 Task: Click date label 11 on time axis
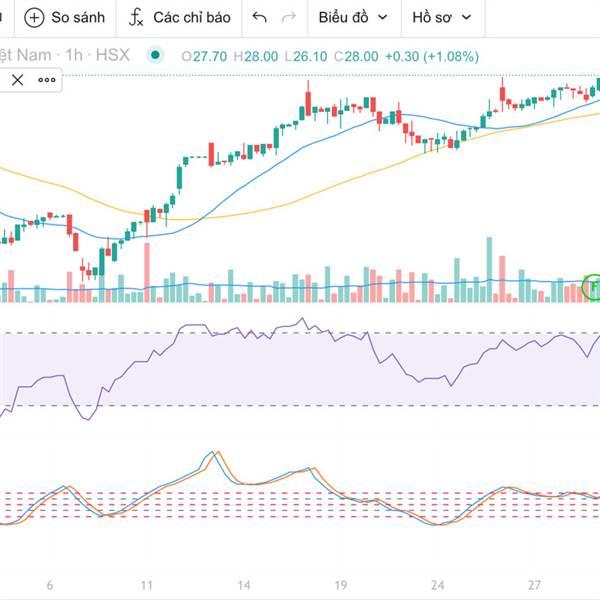point(147,585)
